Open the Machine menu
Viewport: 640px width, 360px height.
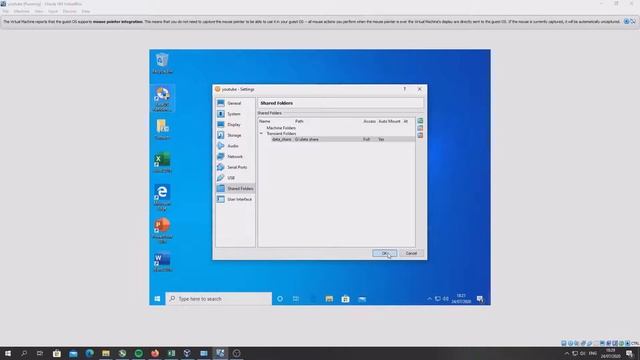tap(22, 11)
